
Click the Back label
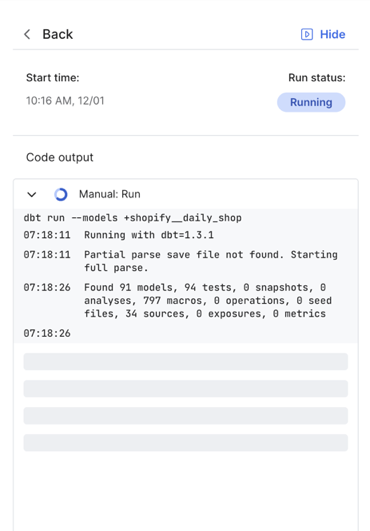(58, 34)
